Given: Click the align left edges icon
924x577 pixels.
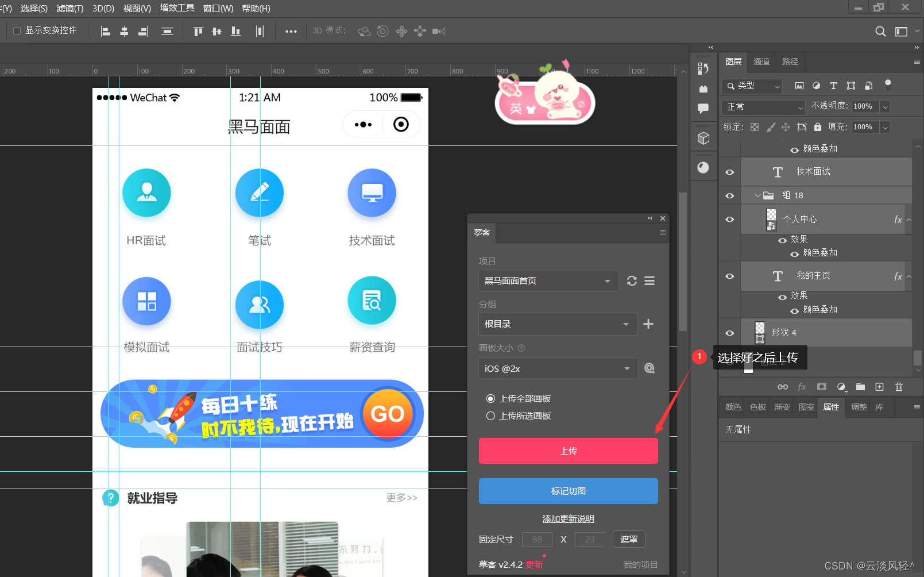Looking at the screenshot, I should pos(106,31).
